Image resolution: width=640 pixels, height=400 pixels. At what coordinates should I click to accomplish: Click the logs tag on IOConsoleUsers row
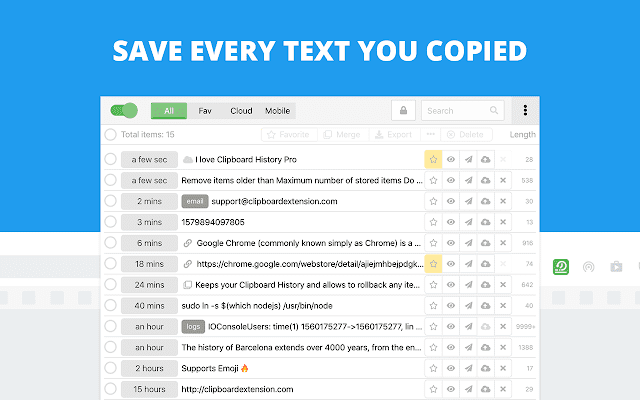(193, 327)
